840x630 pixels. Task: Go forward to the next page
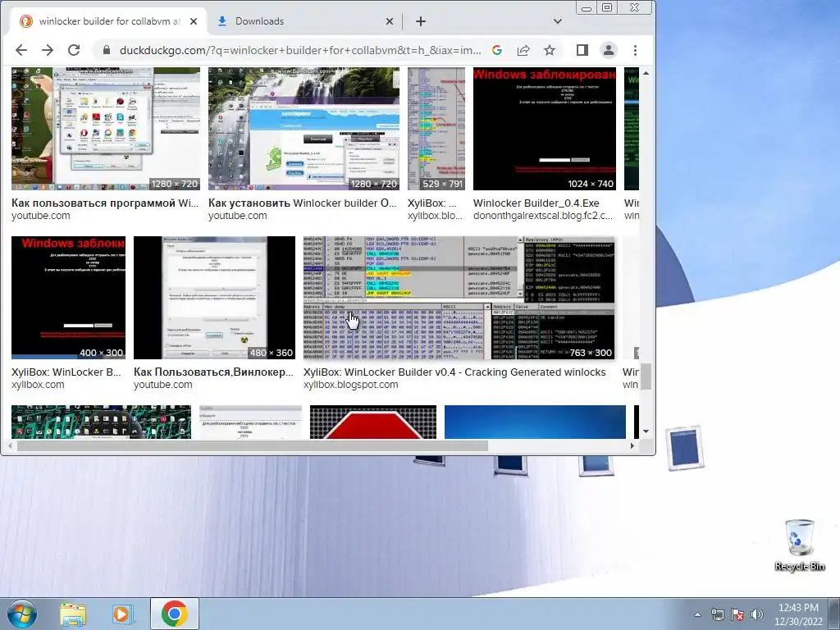click(48, 50)
